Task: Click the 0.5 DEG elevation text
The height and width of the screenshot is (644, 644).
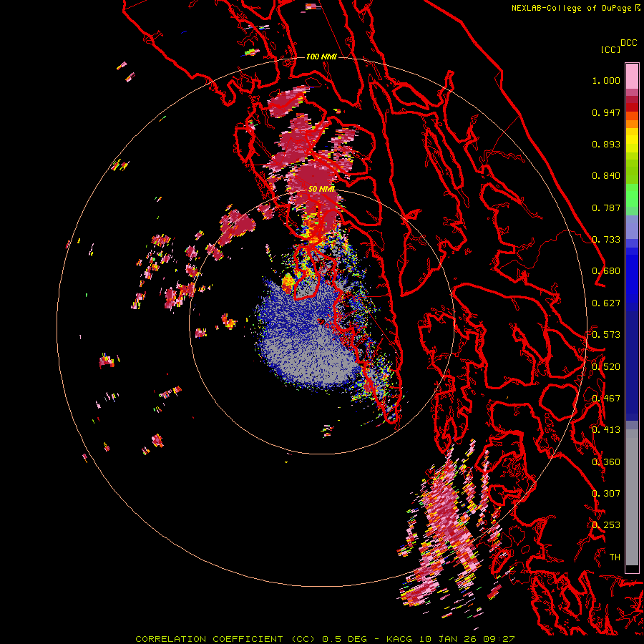Action: (x=344, y=639)
